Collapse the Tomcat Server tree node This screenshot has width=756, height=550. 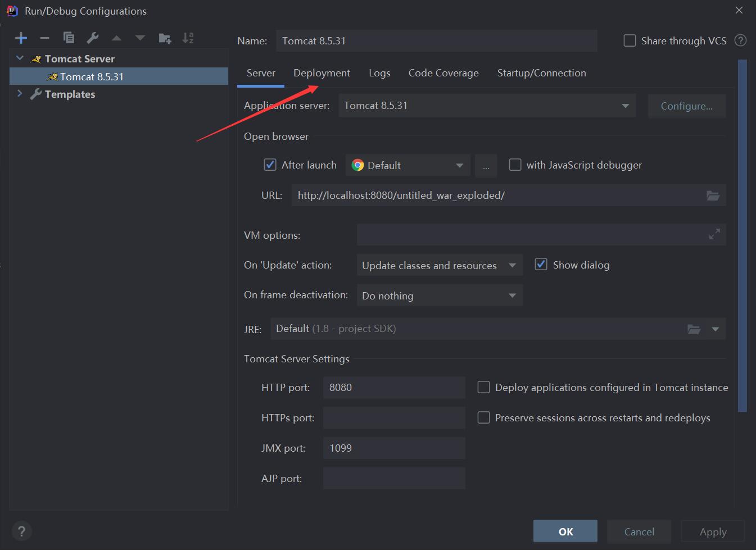click(20, 58)
